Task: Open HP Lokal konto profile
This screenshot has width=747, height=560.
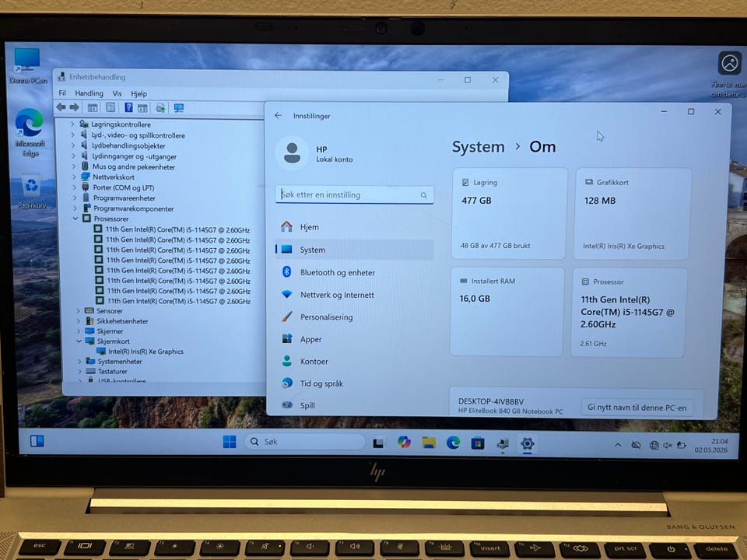Action: [x=314, y=153]
